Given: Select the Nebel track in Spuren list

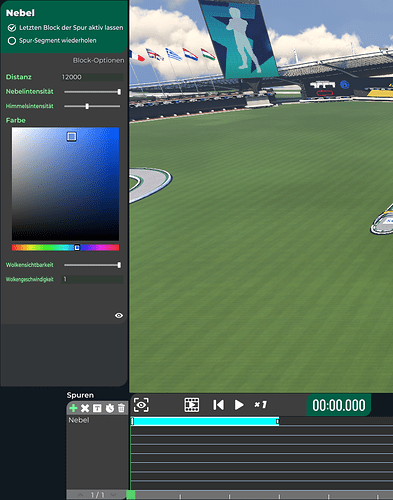Looking at the screenshot, I should pyautogui.click(x=97, y=420).
